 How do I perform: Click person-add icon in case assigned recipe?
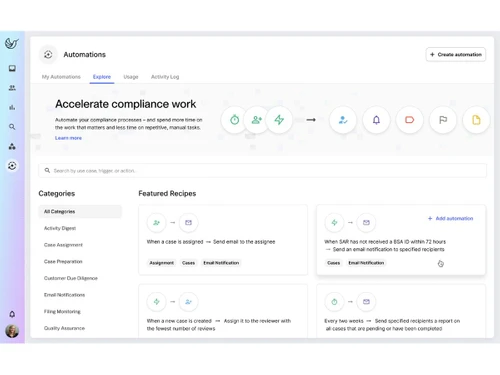click(x=156, y=222)
